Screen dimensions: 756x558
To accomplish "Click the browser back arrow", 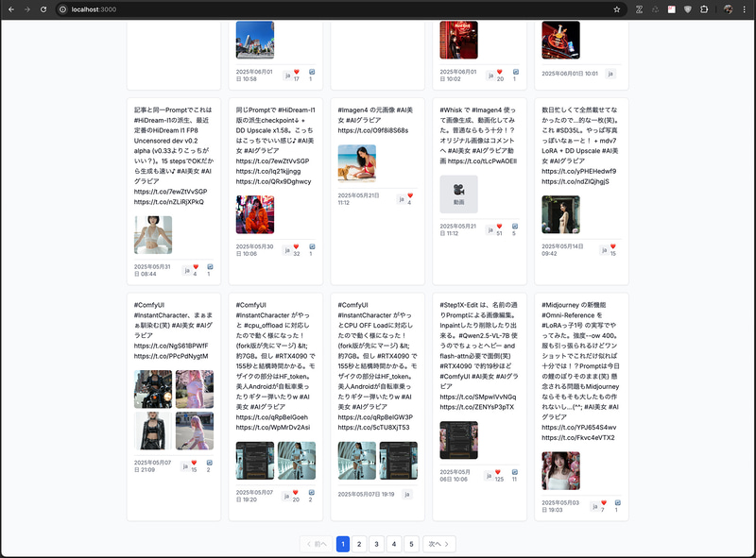I will tap(11, 9).
